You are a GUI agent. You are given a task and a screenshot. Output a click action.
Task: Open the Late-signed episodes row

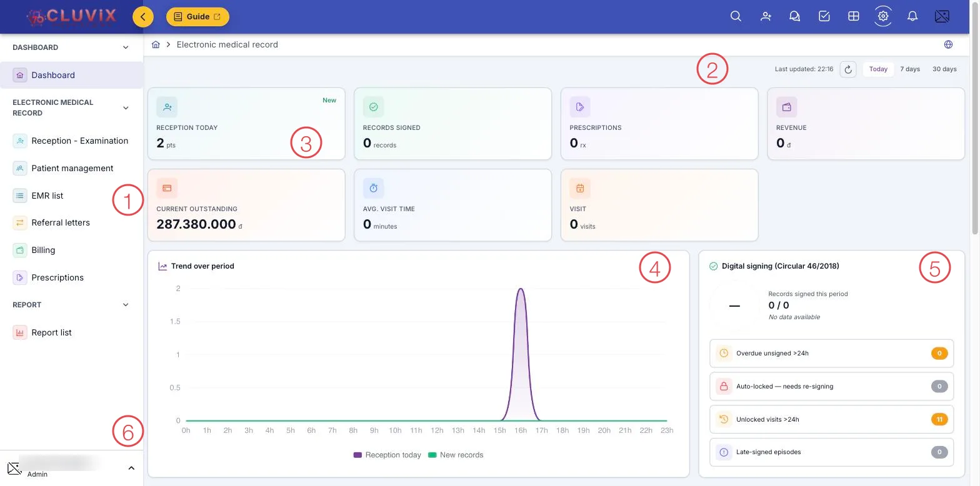pyautogui.click(x=832, y=452)
